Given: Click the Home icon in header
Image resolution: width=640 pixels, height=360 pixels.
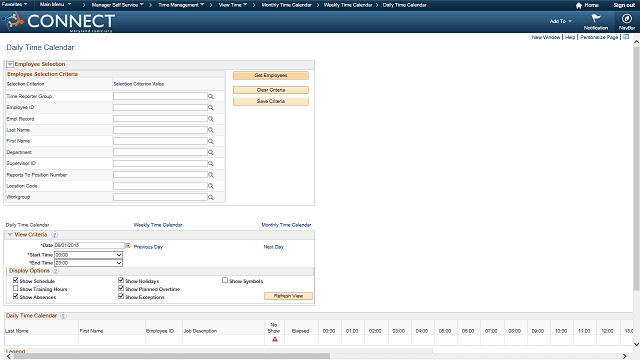Looking at the screenshot, I should (578, 5).
